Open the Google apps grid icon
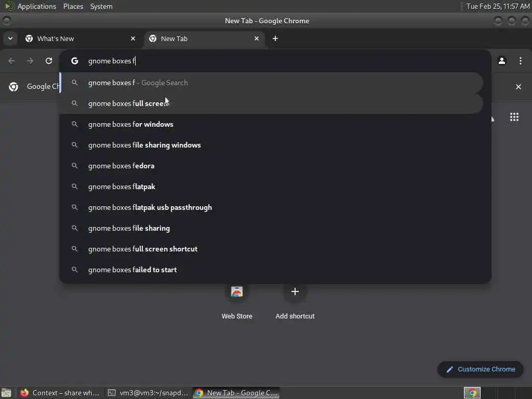Viewport: 532px width, 399px height. click(x=514, y=117)
